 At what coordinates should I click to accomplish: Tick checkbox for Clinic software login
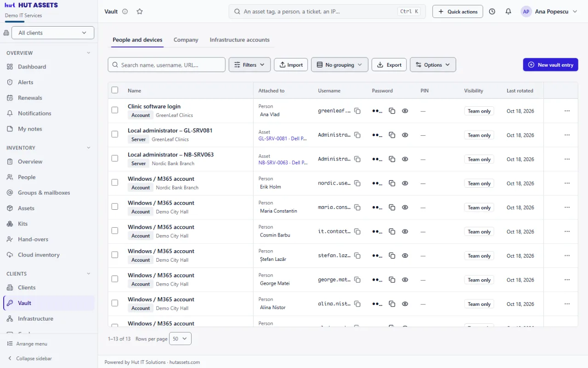[115, 110]
